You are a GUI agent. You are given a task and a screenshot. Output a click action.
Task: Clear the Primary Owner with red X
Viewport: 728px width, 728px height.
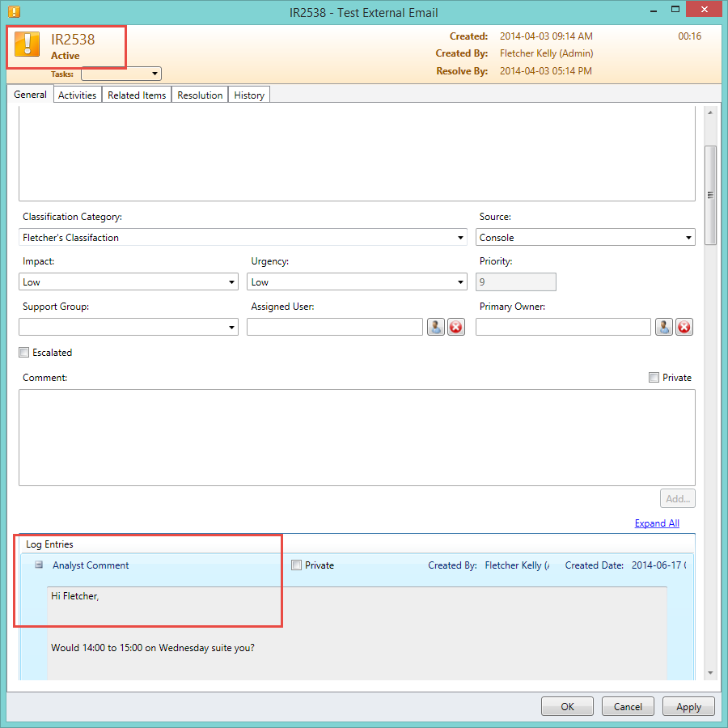click(684, 327)
